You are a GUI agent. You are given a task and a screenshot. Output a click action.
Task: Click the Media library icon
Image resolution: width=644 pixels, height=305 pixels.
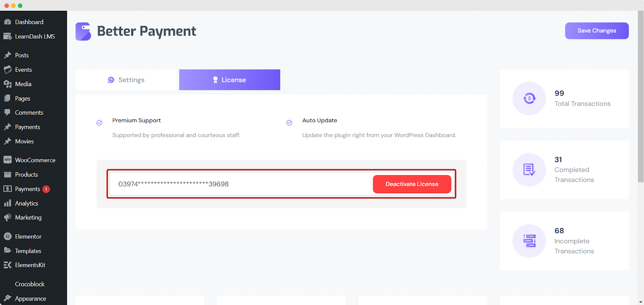[x=7, y=84]
